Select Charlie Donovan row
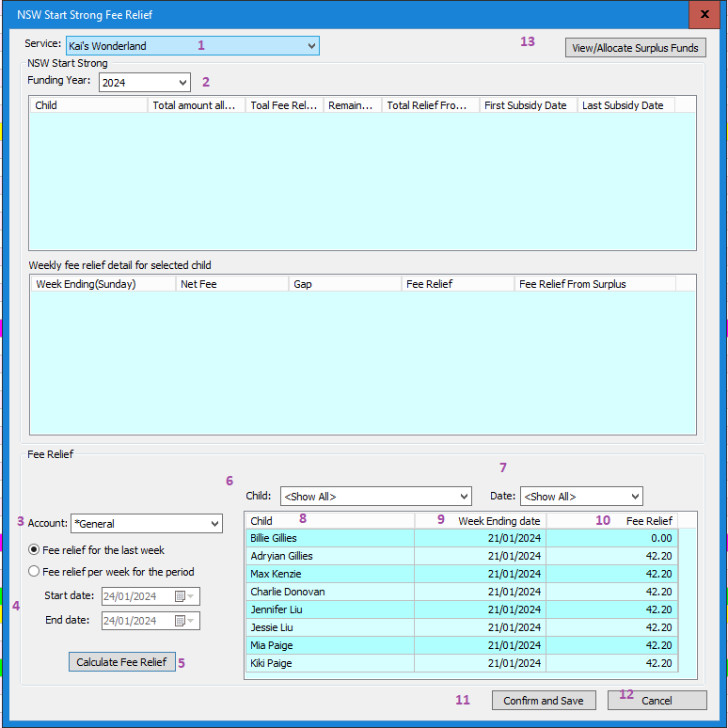728x728 pixels. click(329, 593)
